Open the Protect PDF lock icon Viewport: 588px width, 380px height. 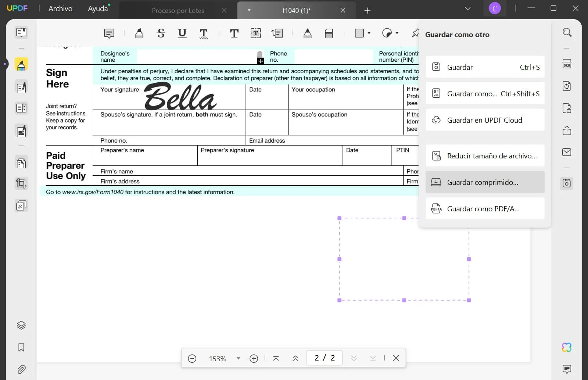click(x=567, y=108)
